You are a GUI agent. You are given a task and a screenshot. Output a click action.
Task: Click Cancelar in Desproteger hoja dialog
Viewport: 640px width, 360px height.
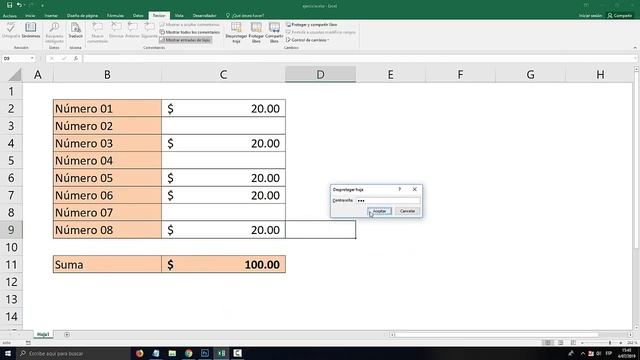(x=407, y=211)
